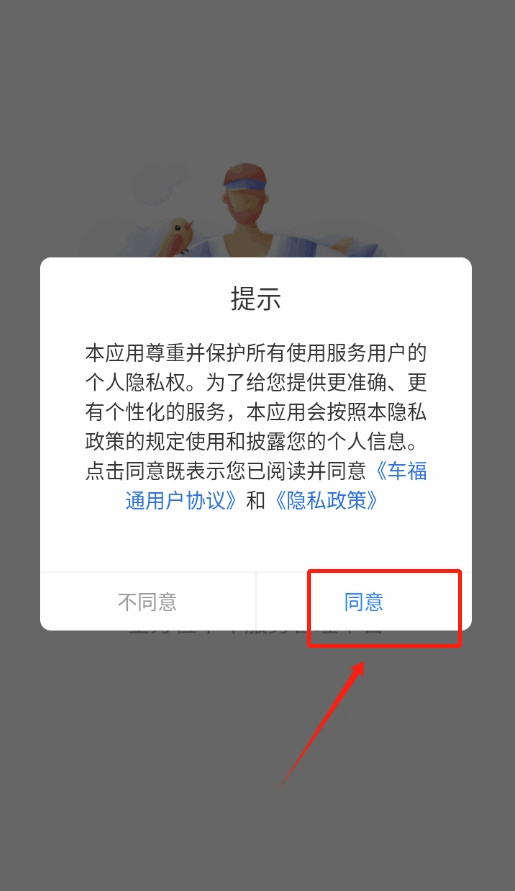The image size is (515, 891).
Task: Click the first line starting with 本应用尊重
Action: [256, 353]
